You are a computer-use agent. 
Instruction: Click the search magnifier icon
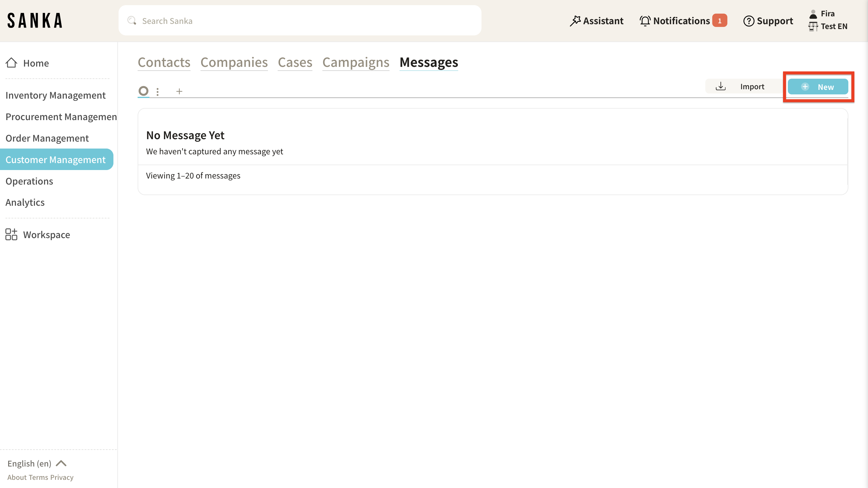pyautogui.click(x=132, y=21)
